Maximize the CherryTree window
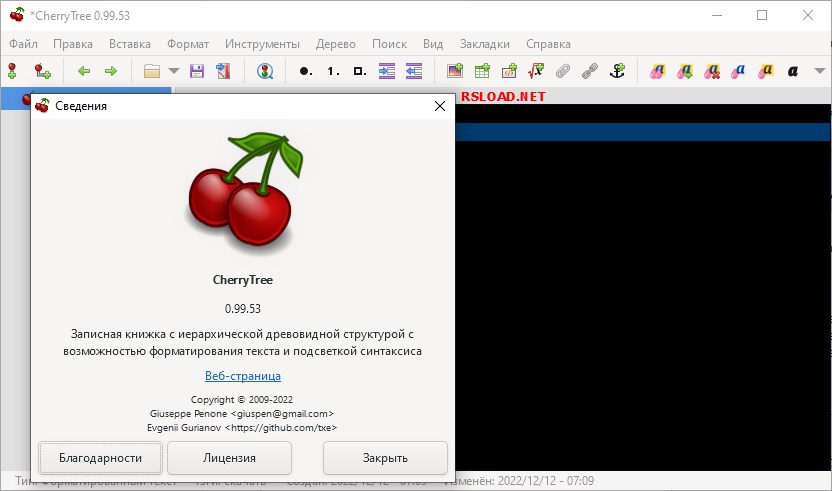The width and height of the screenshot is (832, 491). (x=762, y=15)
